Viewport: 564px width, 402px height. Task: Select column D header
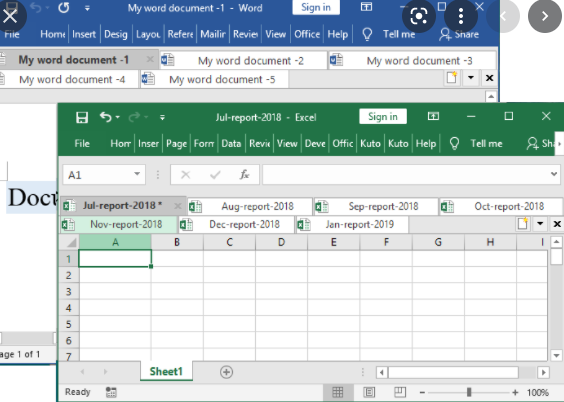pyautogui.click(x=282, y=242)
